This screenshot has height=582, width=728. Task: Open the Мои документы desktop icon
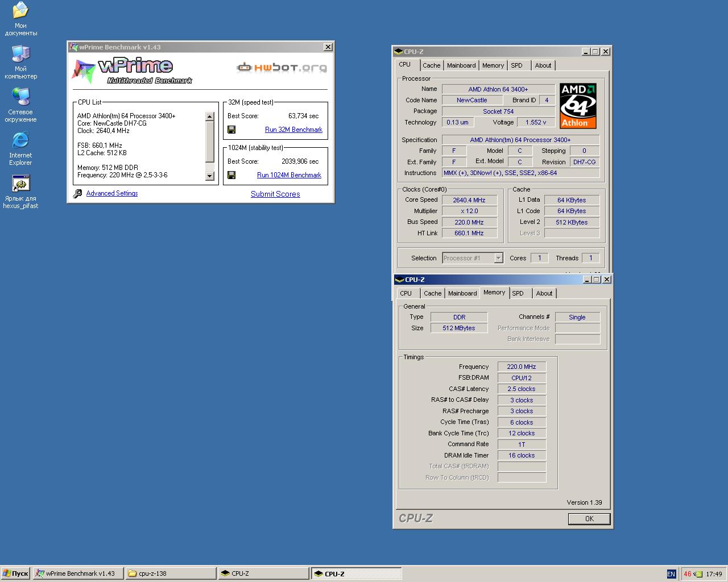tap(20, 19)
